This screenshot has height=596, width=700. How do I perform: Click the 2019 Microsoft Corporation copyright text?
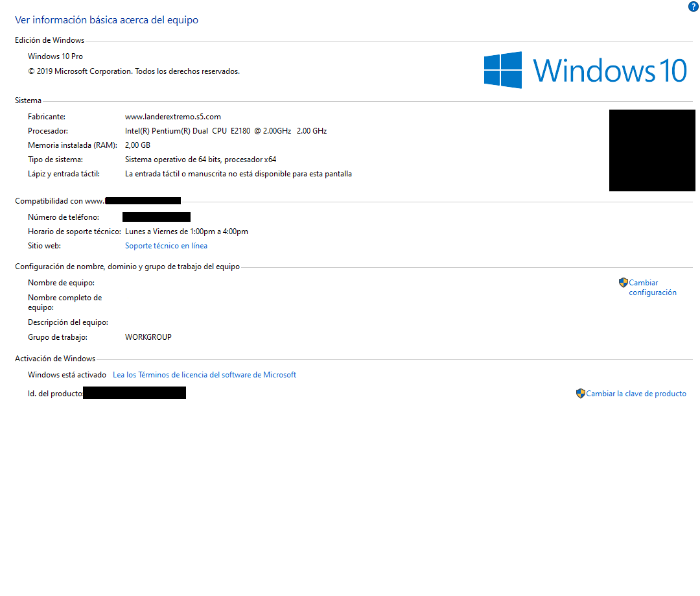click(x=134, y=71)
